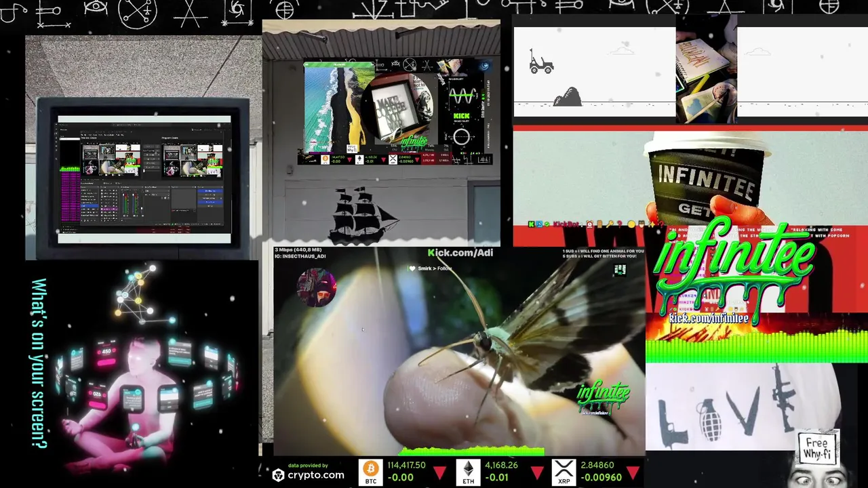
Task: Click the 1 SUB animal reward text
Action: tap(603, 251)
